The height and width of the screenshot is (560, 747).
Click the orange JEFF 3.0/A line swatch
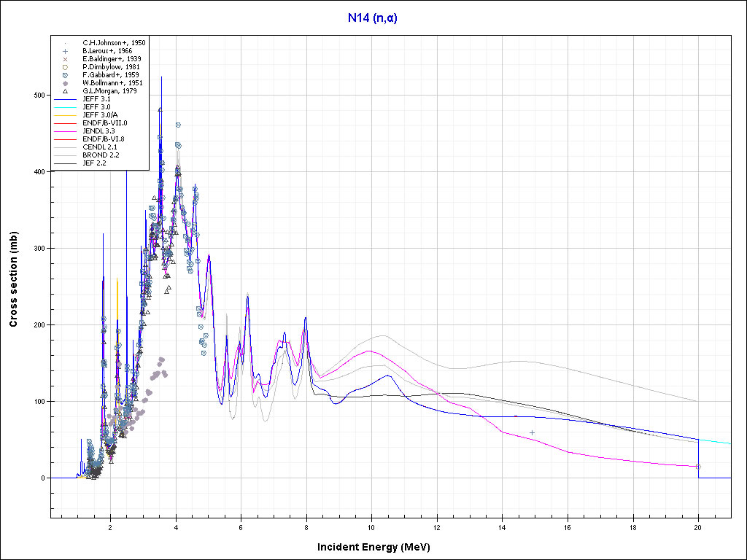click(66, 115)
